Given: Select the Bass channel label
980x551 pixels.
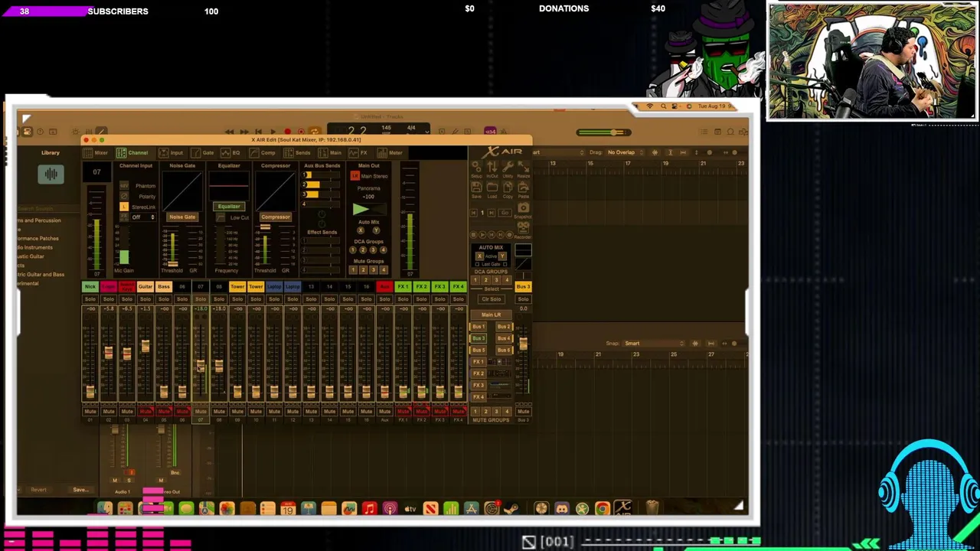Looking at the screenshot, I should (163, 287).
